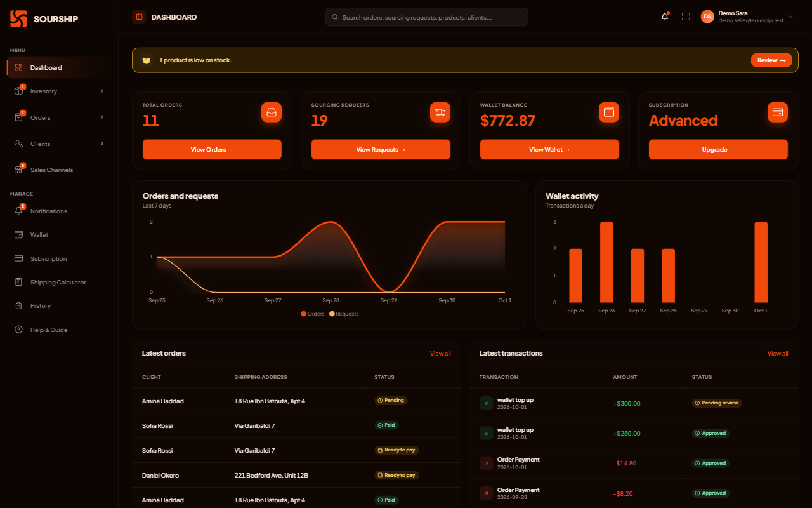Click the low stock alert box icon
This screenshot has width=812, height=508.
tap(147, 60)
